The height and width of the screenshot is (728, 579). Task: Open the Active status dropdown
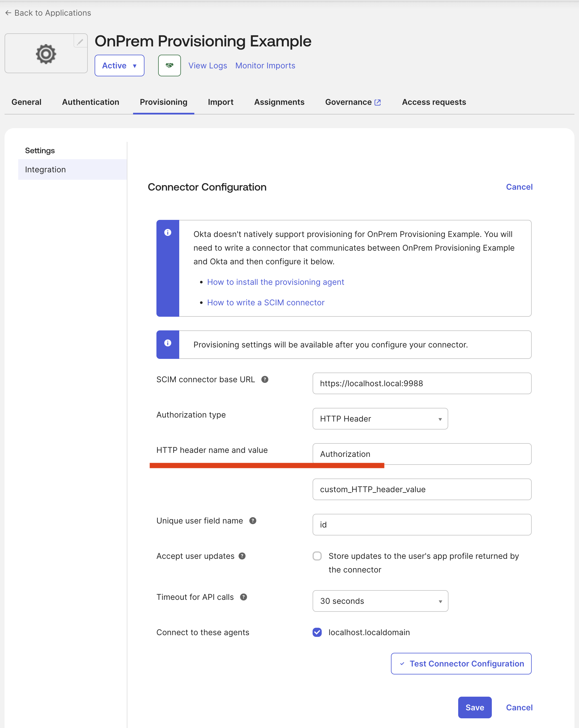[119, 66]
